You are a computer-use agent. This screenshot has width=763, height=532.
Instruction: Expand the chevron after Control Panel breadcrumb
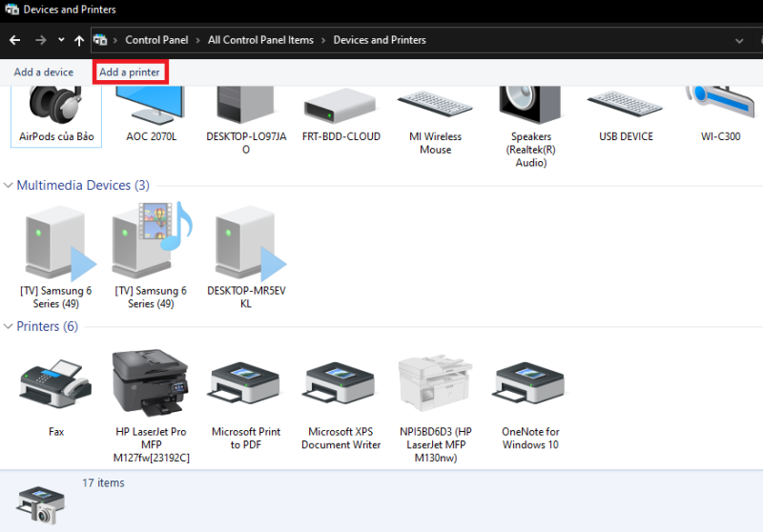point(198,40)
